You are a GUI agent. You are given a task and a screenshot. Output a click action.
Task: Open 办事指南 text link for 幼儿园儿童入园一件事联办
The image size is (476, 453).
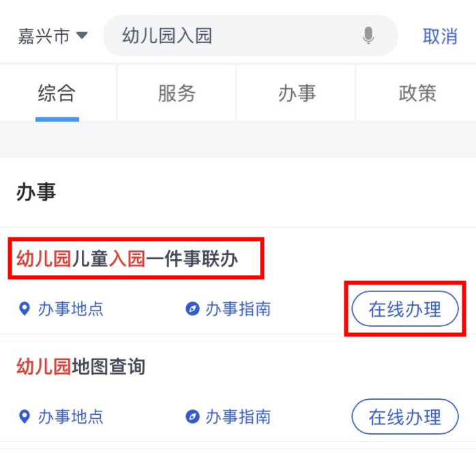click(x=238, y=309)
